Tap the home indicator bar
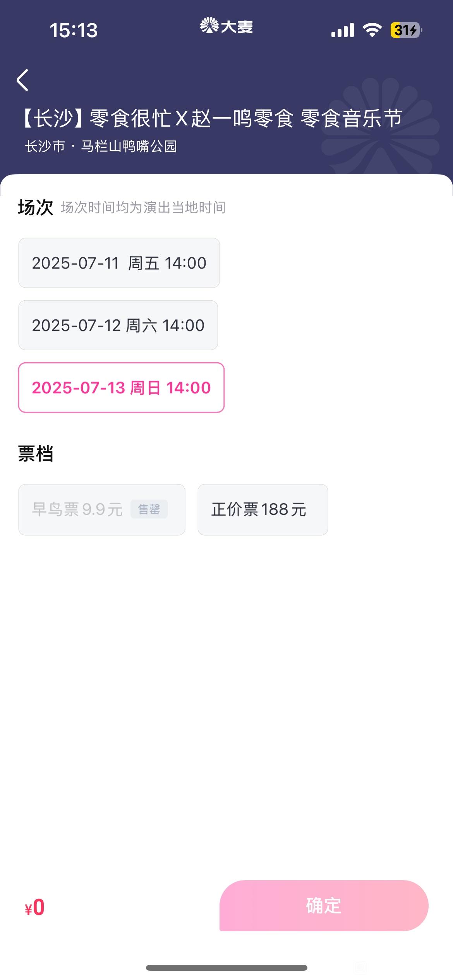Viewport: 453px width, 980px height. (226, 968)
